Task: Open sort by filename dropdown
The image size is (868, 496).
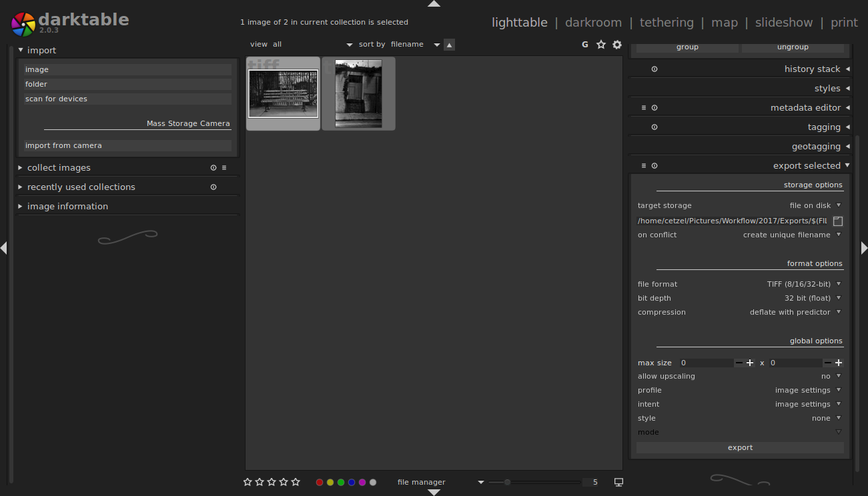Action: pos(416,45)
